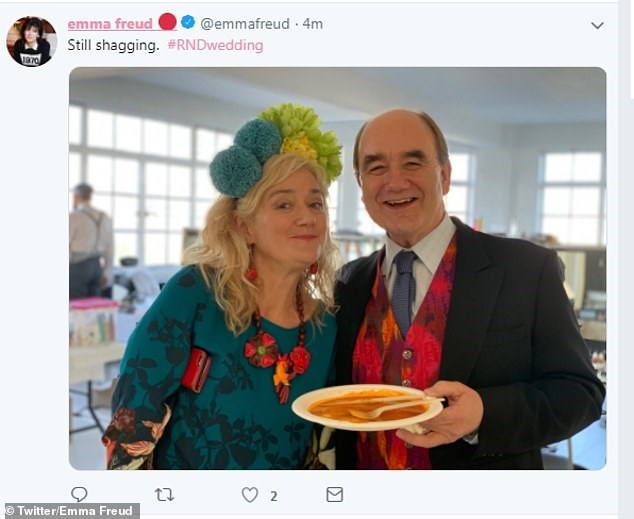Click the plate of soup in the photo
Image resolution: width=634 pixels, height=519 pixels.
(x=367, y=407)
